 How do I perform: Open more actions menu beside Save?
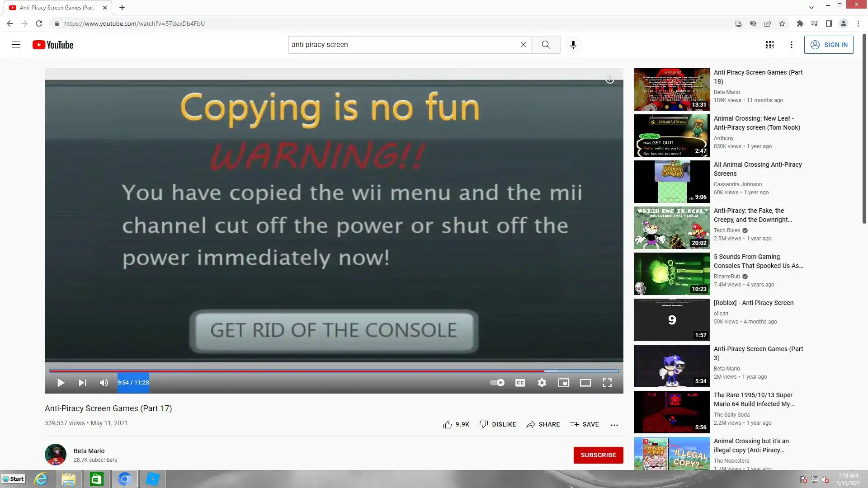click(x=614, y=425)
